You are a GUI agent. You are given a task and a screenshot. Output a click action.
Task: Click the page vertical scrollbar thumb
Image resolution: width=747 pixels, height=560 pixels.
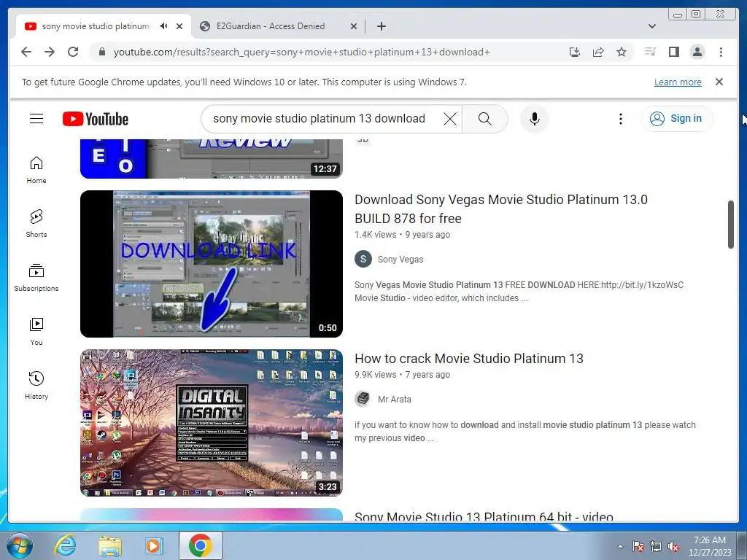pyautogui.click(x=731, y=225)
